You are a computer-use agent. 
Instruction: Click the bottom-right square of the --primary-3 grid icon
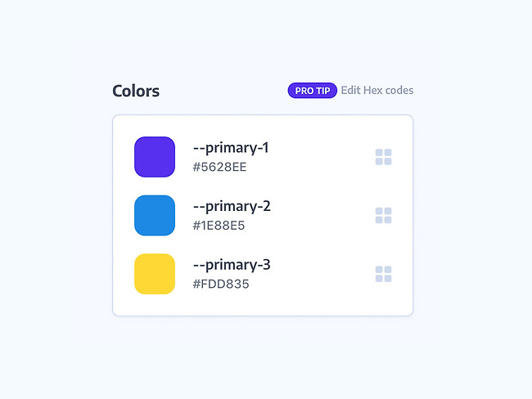click(388, 278)
